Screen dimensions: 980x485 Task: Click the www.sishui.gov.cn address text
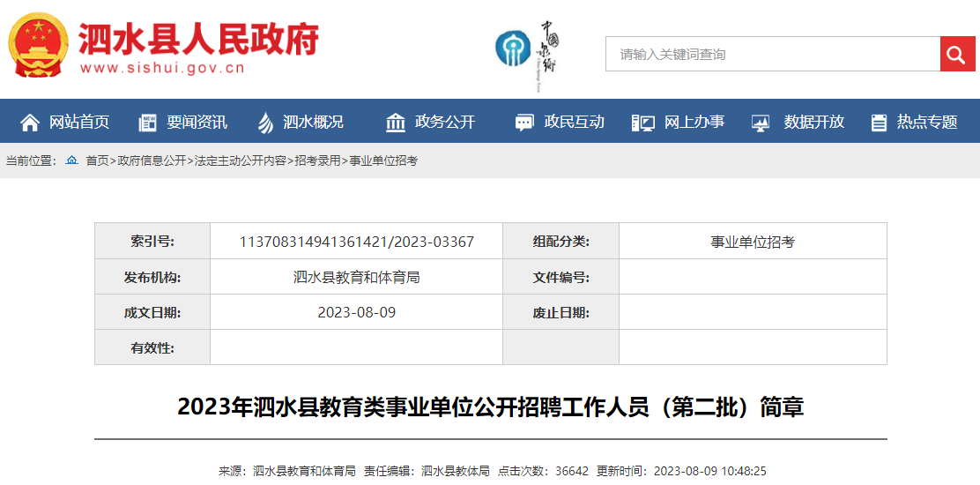click(162, 68)
